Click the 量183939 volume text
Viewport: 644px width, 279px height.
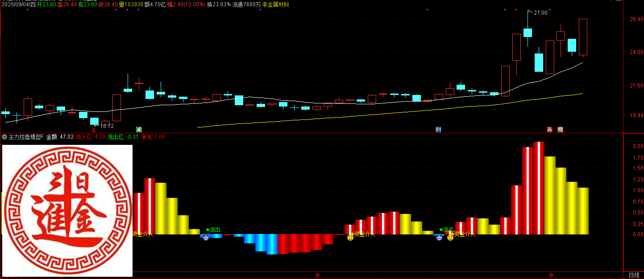(131, 4)
